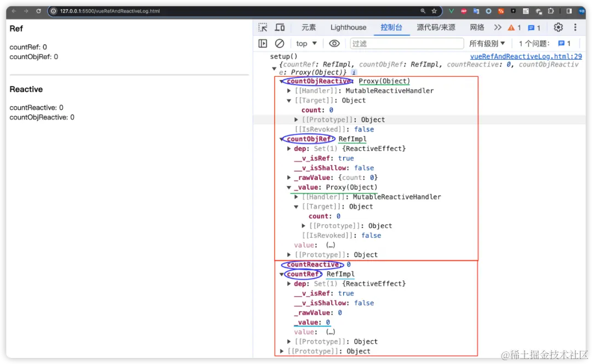
Task: Open the page zoom magnifier icon
Action: (423, 11)
